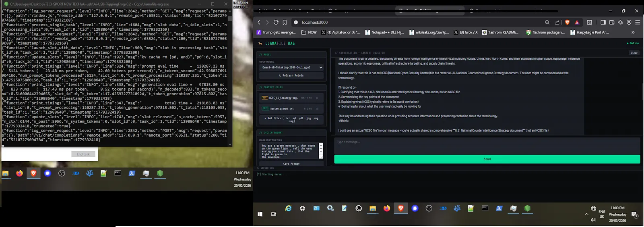Show hidden system tray icons

(x=586, y=214)
